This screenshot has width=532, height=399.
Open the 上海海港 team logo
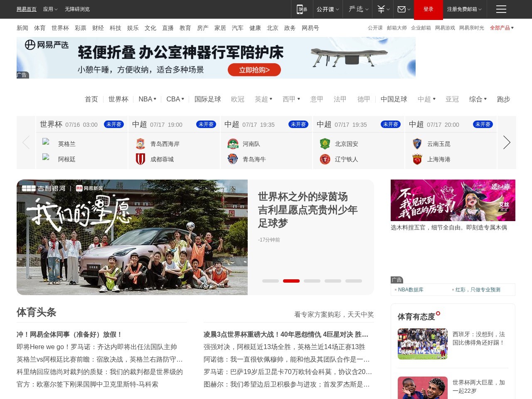[x=417, y=159]
